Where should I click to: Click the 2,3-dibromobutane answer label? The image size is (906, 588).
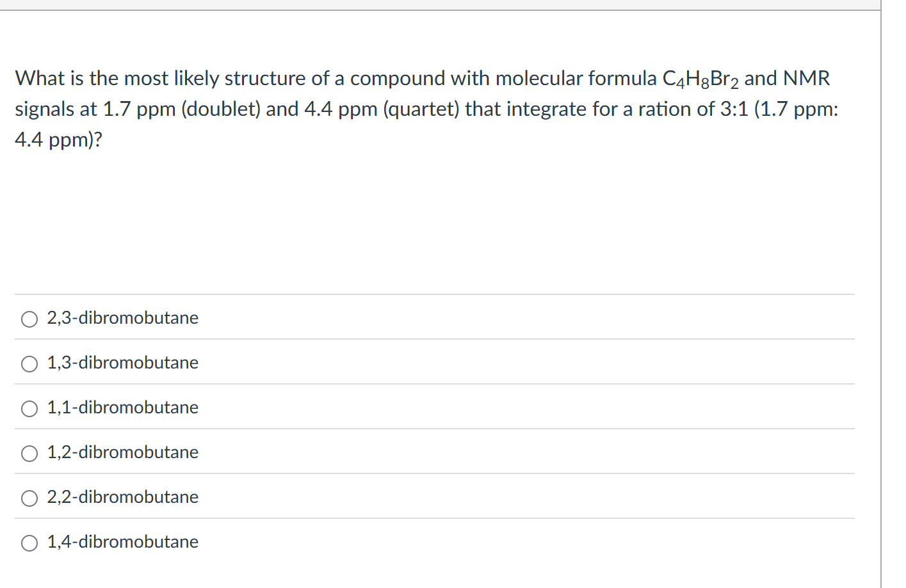(x=122, y=318)
